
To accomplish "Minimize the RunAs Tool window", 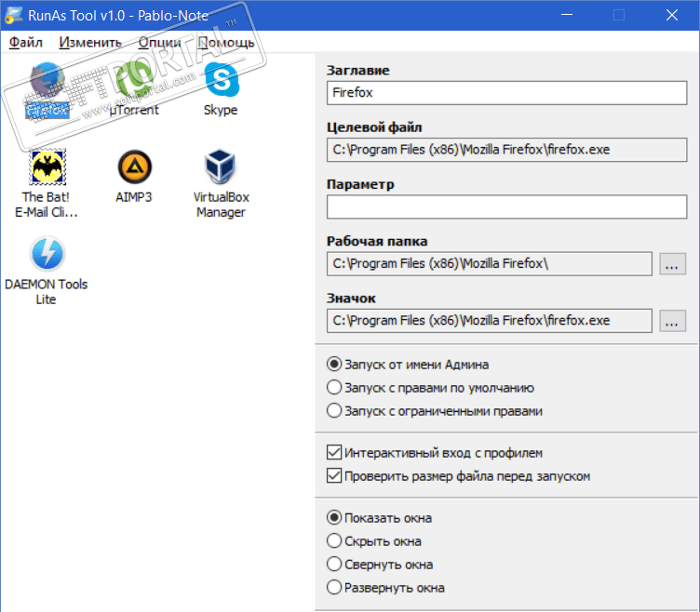I will click(x=567, y=15).
